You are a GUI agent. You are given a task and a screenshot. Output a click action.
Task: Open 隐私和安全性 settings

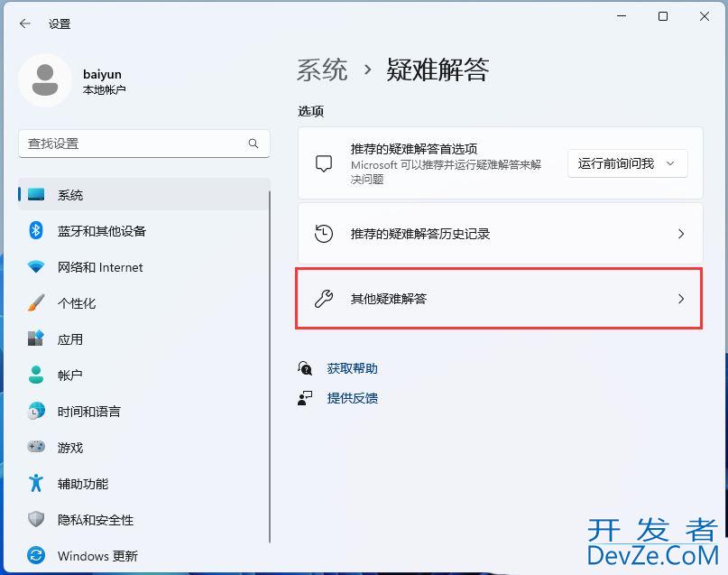[143, 520]
